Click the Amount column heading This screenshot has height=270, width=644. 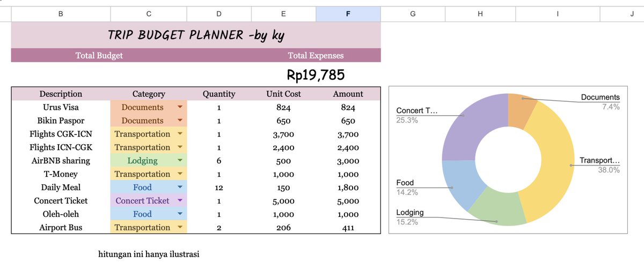[x=348, y=94]
